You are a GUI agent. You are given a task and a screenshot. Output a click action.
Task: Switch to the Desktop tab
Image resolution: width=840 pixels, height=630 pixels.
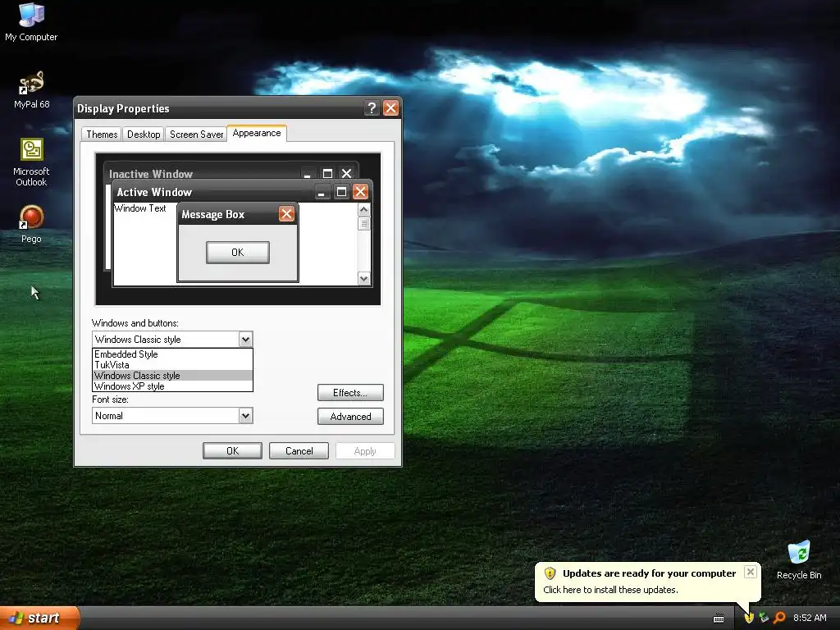coord(144,134)
